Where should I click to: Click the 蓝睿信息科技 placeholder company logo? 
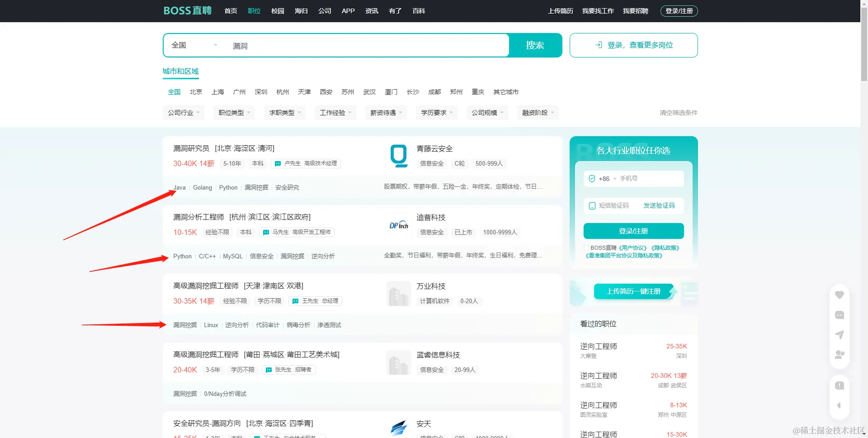tap(399, 362)
